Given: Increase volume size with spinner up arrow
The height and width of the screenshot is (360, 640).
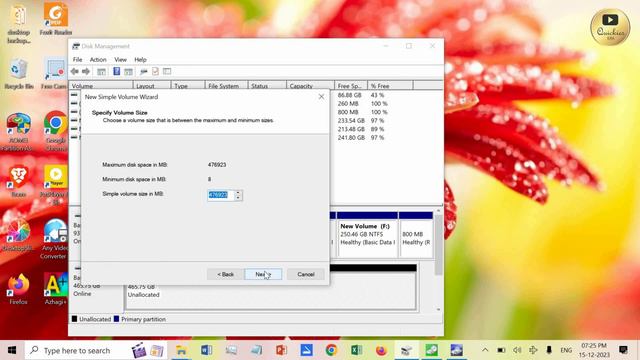Looking at the screenshot, I should pos(238,193).
